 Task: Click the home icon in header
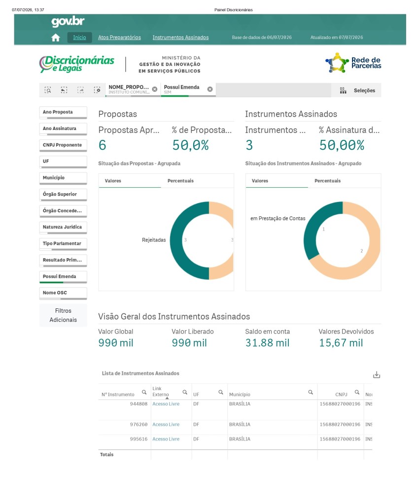(55, 37)
